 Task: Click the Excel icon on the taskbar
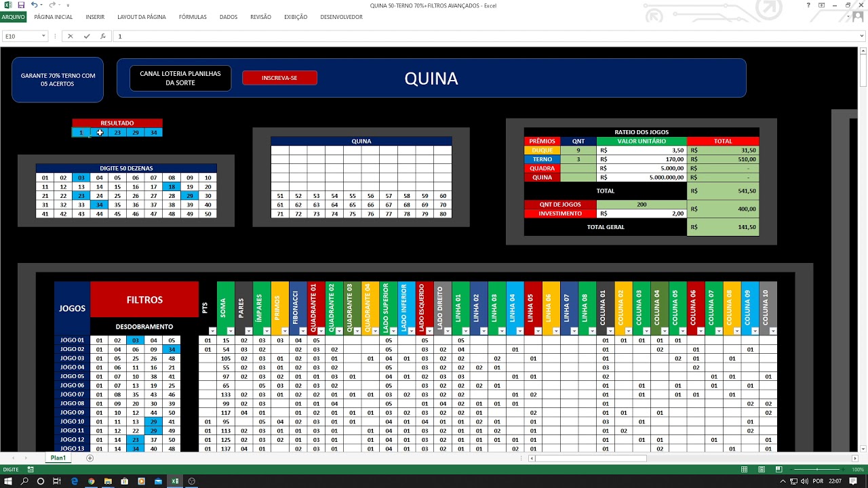click(x=175, y=481)
